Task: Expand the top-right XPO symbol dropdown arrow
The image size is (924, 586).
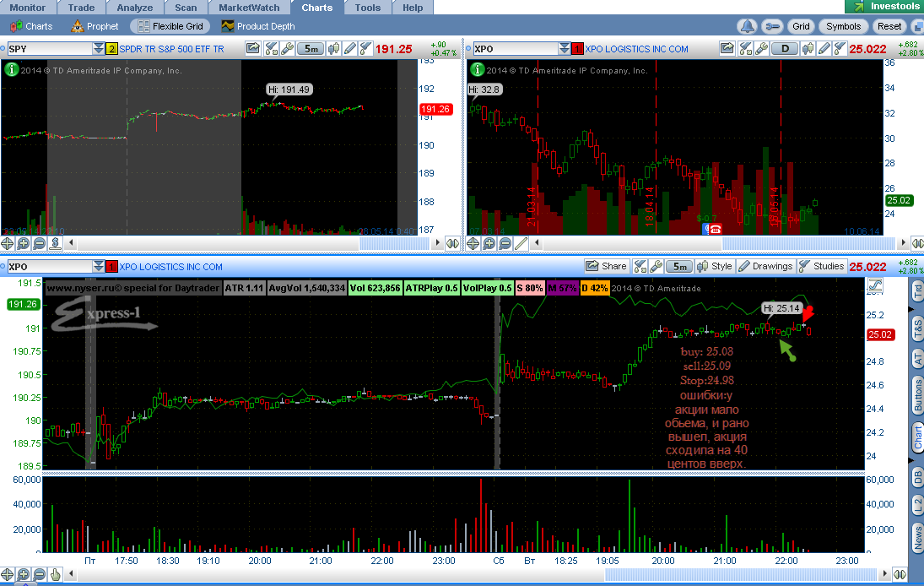Action: pyautogui.click(x=564, y=48)
